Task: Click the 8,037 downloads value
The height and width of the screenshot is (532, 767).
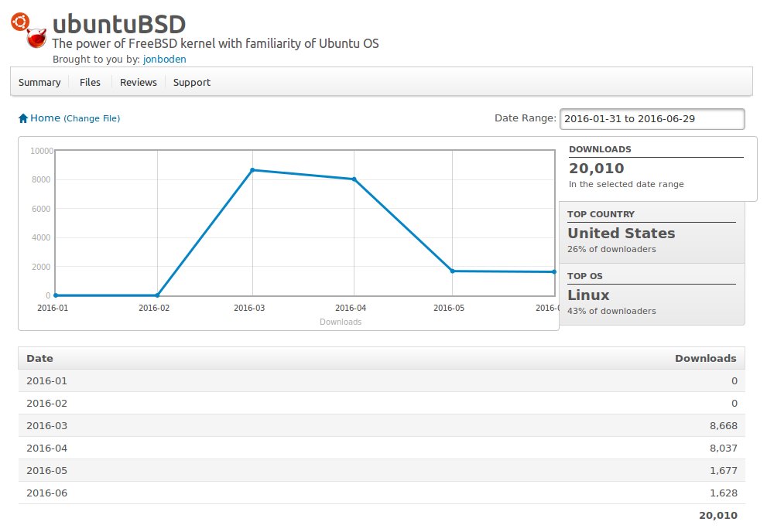Action: [x=724, y=448]
